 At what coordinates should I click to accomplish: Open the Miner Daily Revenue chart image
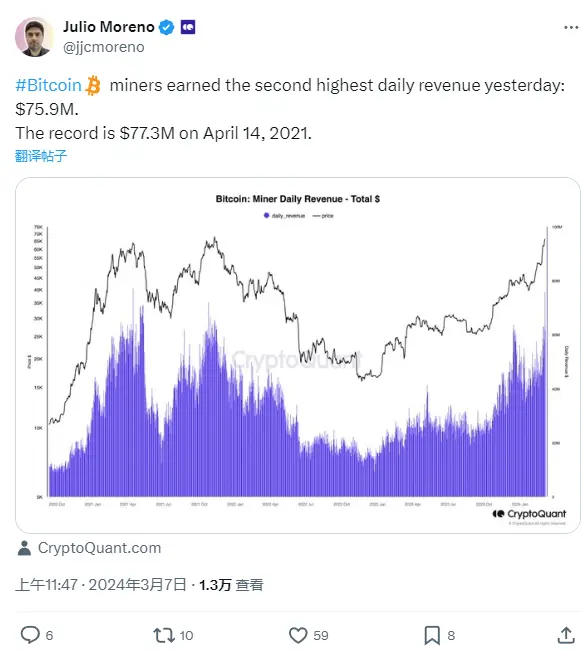[297, 355]
